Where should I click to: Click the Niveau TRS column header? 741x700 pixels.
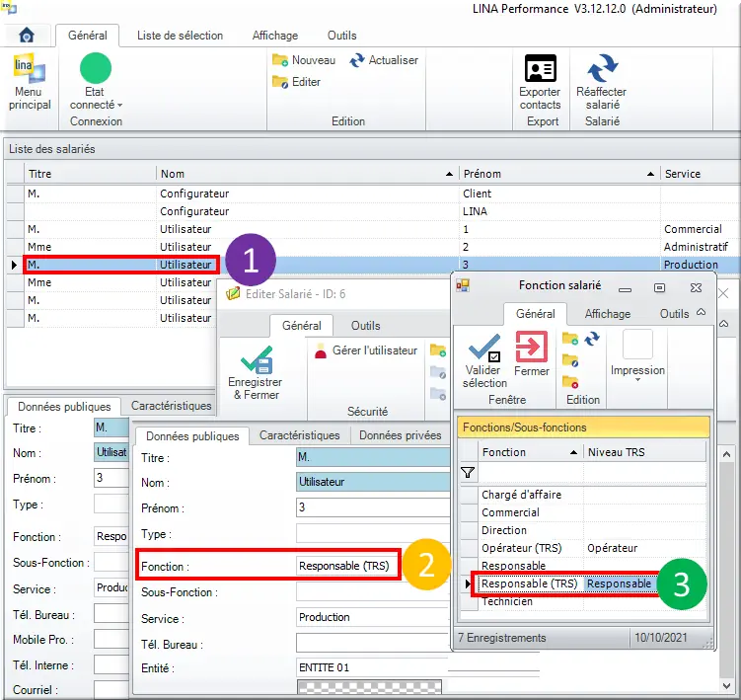(x=644, y=452)
